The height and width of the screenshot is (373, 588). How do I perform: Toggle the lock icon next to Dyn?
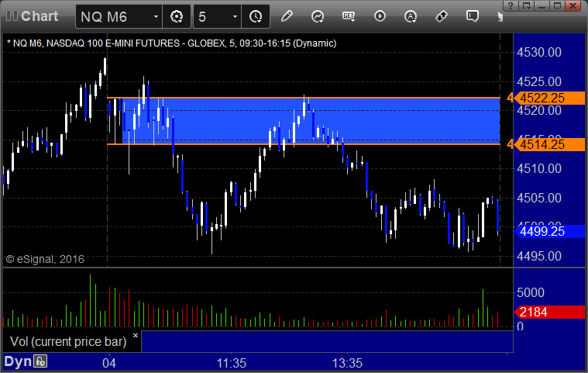tap(40, 361)
